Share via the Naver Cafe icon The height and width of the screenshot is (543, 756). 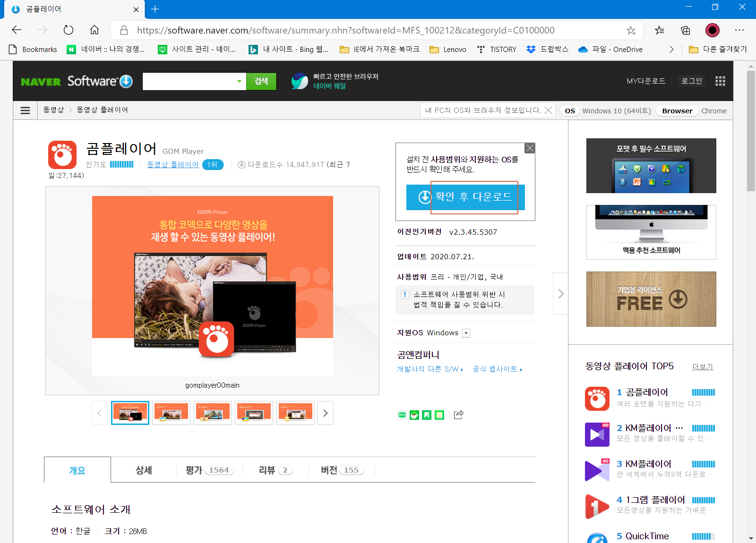[414, 415]
